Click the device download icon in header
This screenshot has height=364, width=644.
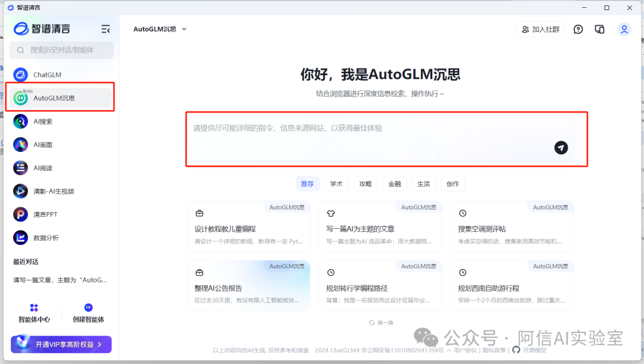tap(600, 29)
